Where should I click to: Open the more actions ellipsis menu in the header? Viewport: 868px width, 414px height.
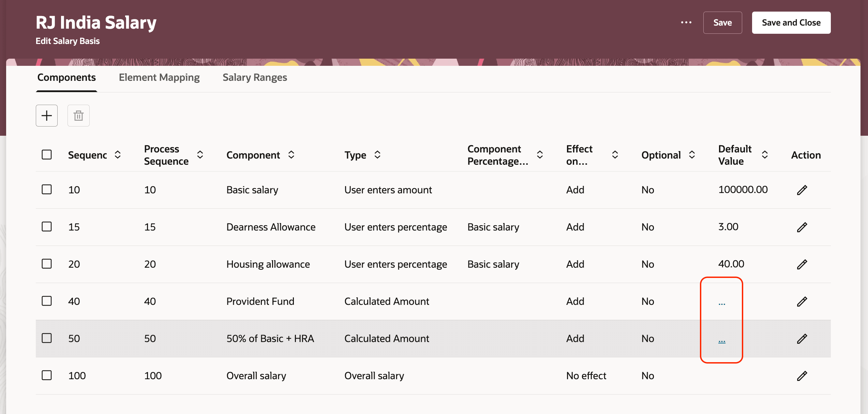[686, 22]
